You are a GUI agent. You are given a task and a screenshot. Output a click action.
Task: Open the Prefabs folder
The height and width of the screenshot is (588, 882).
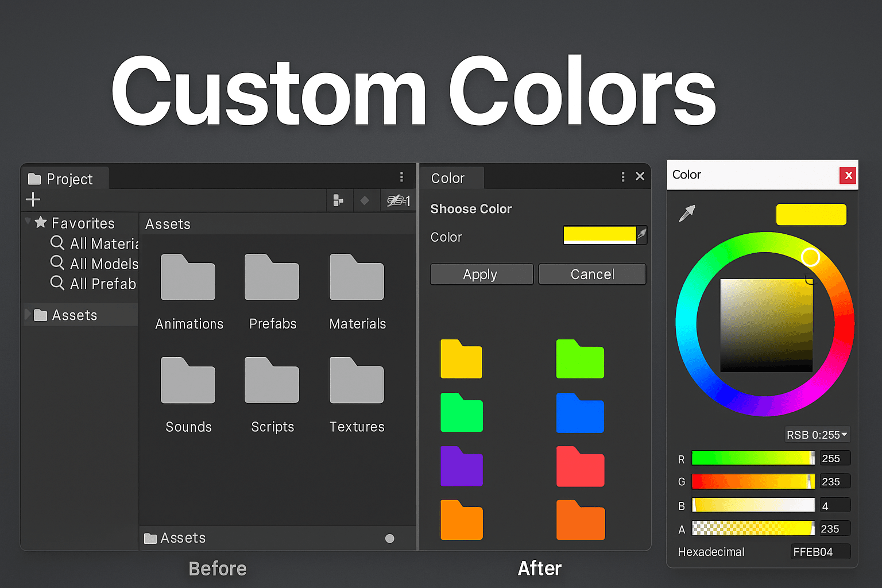(x=272, y=277)
